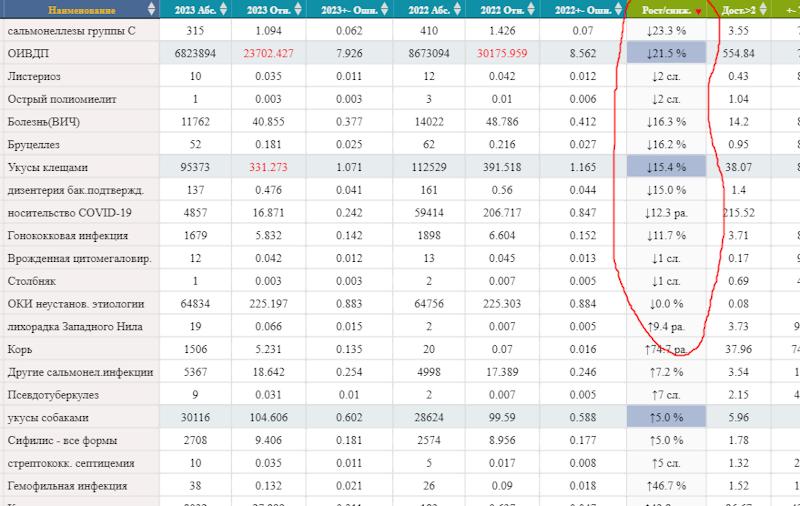Click highlighted ↓21.5 % cell
Image resolution: width=800 pixels, height=506 pixels.
coord(666,53)
